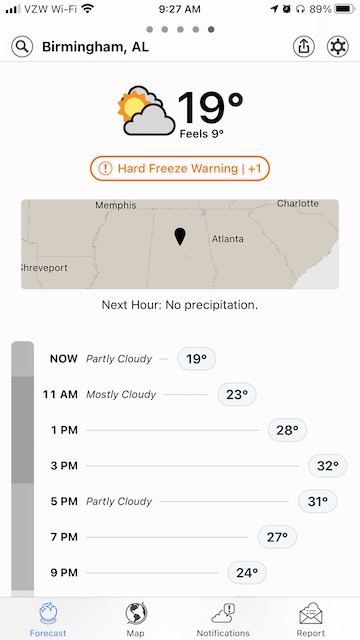The image size is (360, 640).
Task: Tap the partly cloudy sun icon
Action: pos(146,111)
